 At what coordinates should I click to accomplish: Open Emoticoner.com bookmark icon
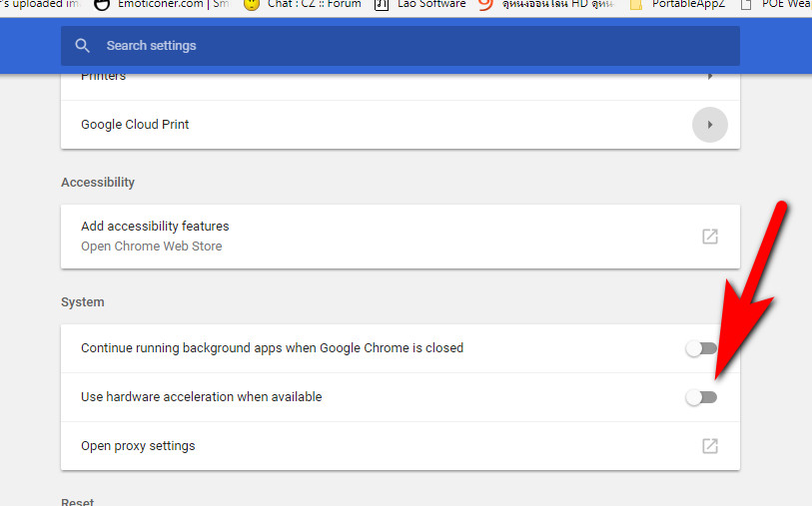[103, 5]
